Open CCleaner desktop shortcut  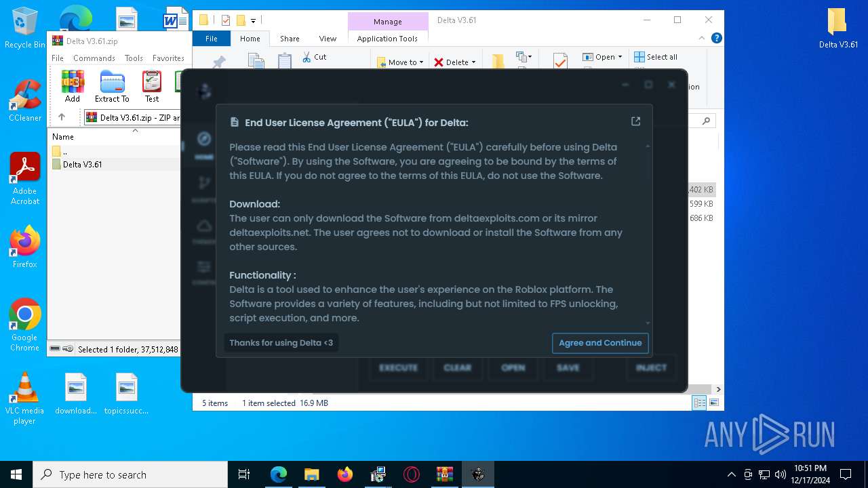point(24,101)
